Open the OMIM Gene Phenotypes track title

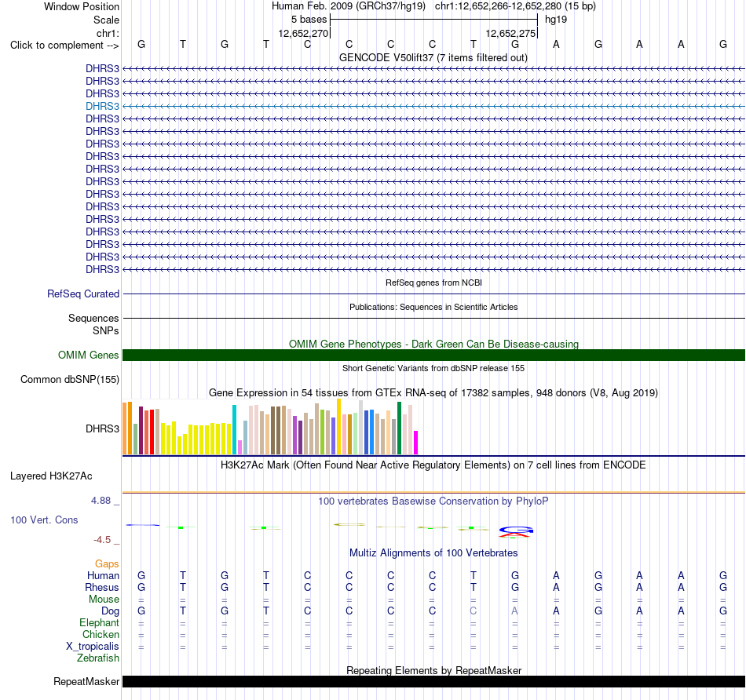coord(433,344)
